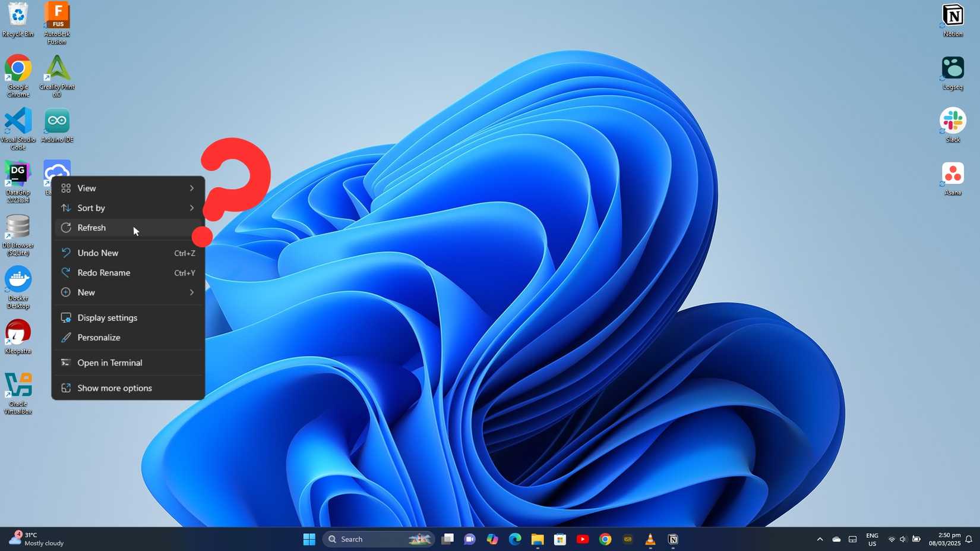Select the Kleopatra desktop icon

pos(18,337)
